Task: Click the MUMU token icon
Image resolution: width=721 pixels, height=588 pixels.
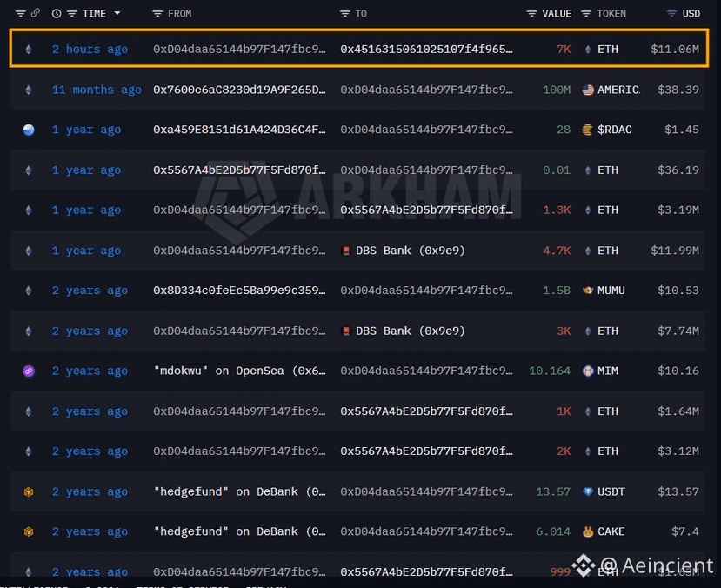Action: coord(588,291)
